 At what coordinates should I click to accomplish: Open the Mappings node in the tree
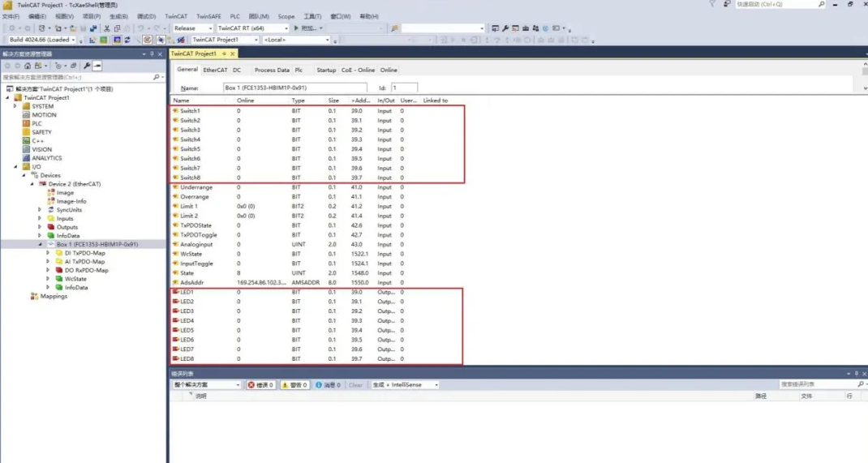point(54,297)
